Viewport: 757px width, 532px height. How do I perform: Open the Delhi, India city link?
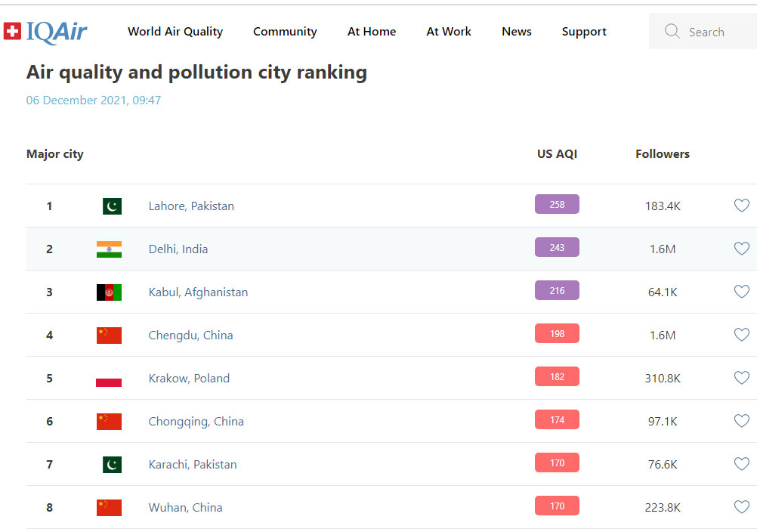(x=178, y=249)
